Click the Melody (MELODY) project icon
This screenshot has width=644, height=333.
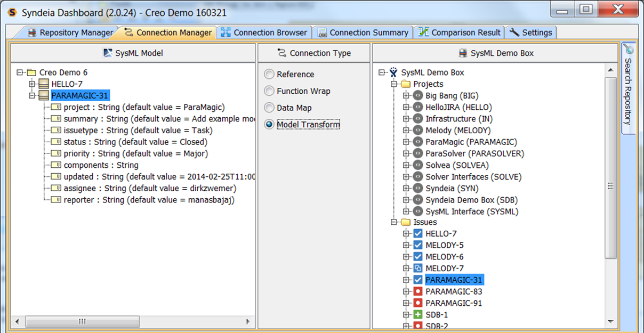click(418, 131)
